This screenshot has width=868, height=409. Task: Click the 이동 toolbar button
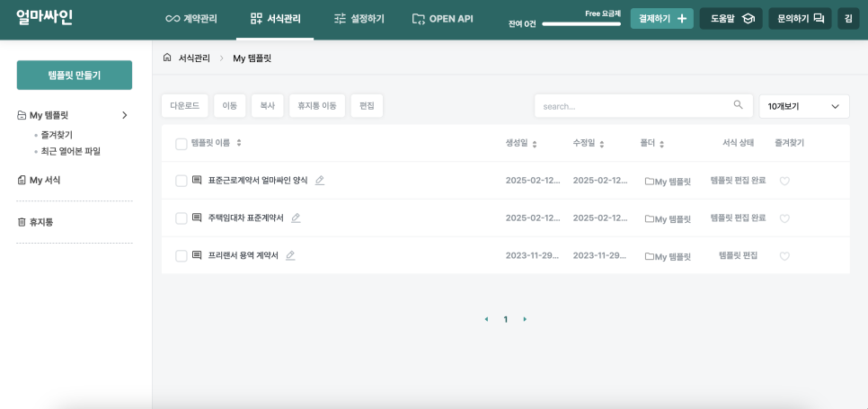(x=230, y=106)
